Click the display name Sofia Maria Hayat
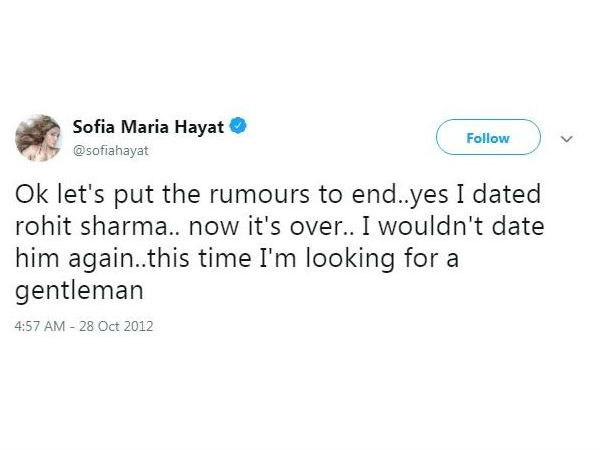This screenshot has width=600, height=450. click(x=149, y=128)
